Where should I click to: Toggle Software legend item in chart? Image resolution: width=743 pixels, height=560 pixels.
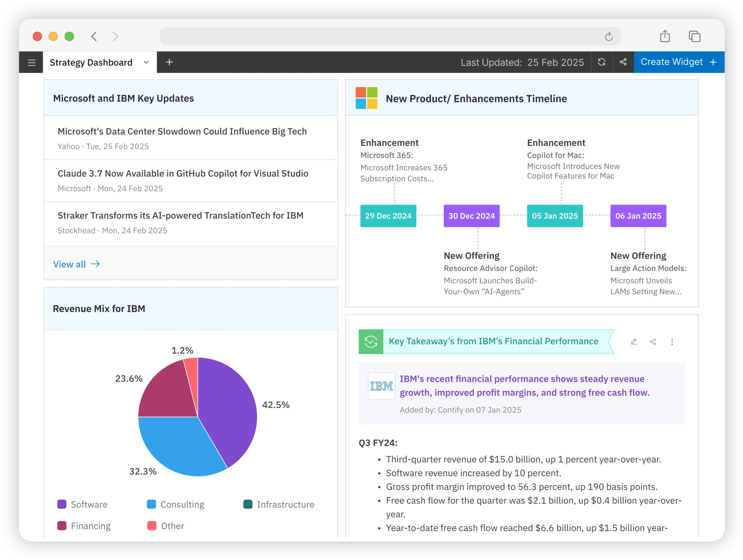coord(83,504)
